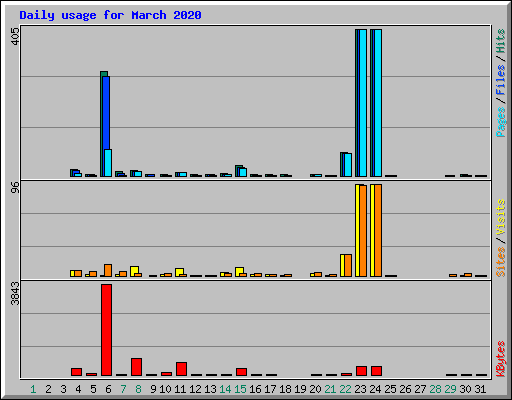
Task: Click the 405 hits axis maximum label
Action: (15, 36)
